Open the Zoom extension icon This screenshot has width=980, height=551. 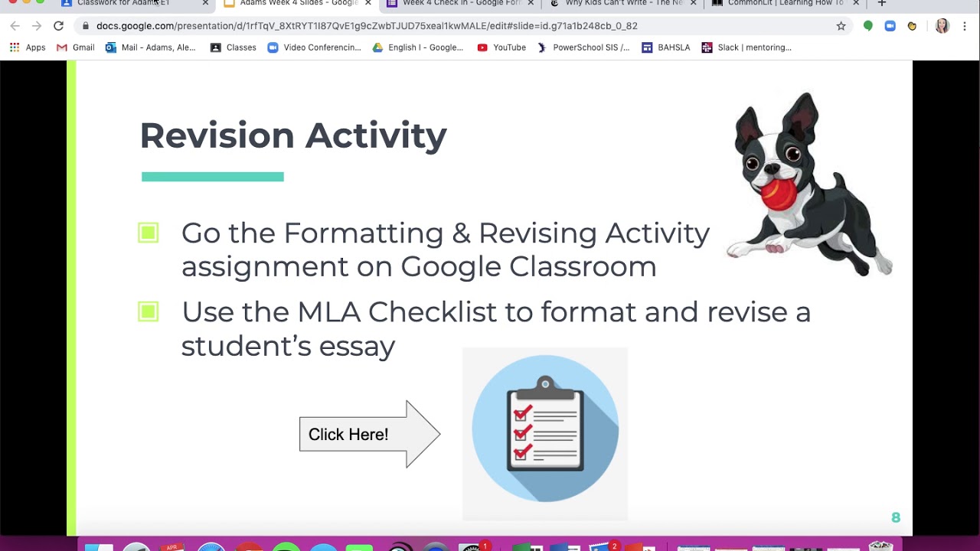click(x=890, y=26)
